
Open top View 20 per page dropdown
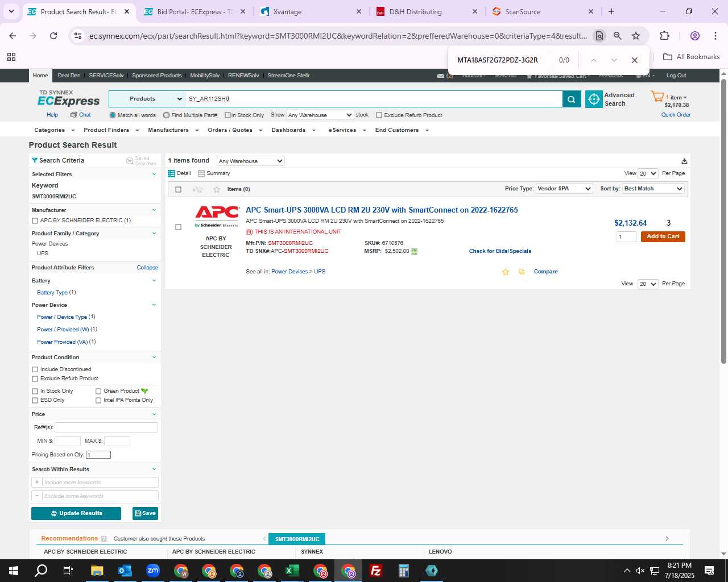[x=648, y=173]
